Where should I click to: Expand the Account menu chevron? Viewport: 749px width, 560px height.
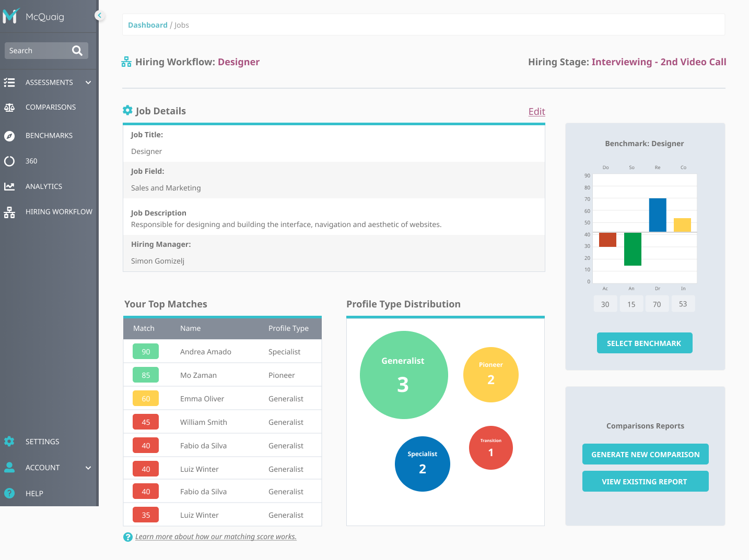[88, 468]
